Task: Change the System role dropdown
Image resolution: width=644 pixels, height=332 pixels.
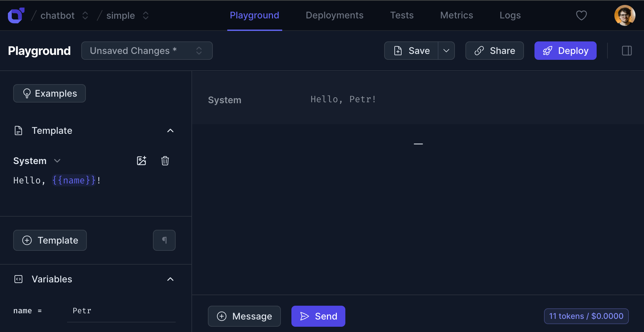Action: (37, 161)
